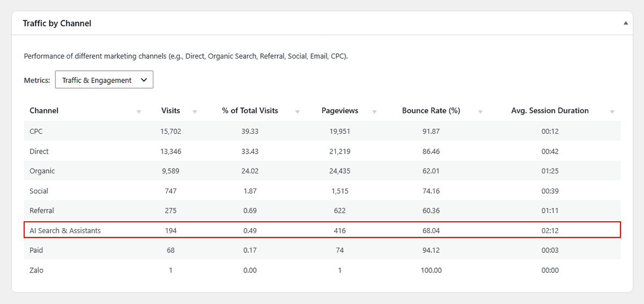Click the Visits column header
Screen dimensions: 644x304
coord(171,111)
